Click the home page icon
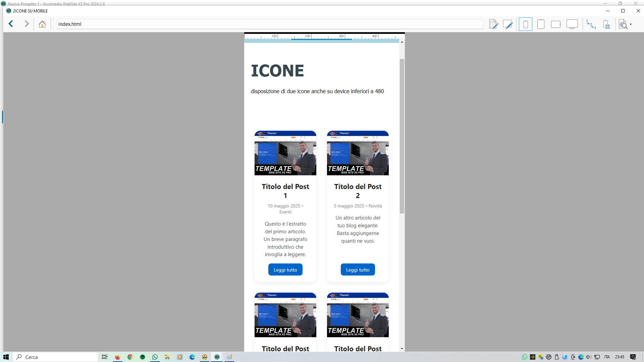The image size is (644, 362). click(42, 24)
